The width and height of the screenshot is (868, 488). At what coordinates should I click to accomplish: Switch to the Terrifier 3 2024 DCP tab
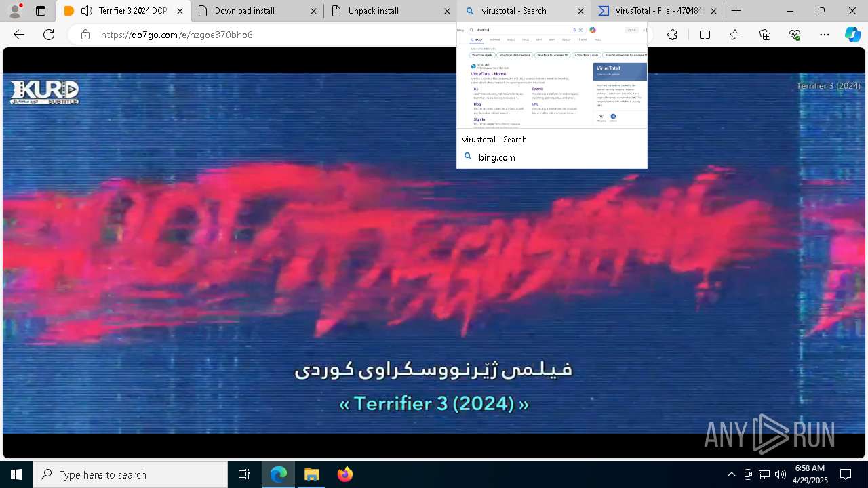coord(123,11)
